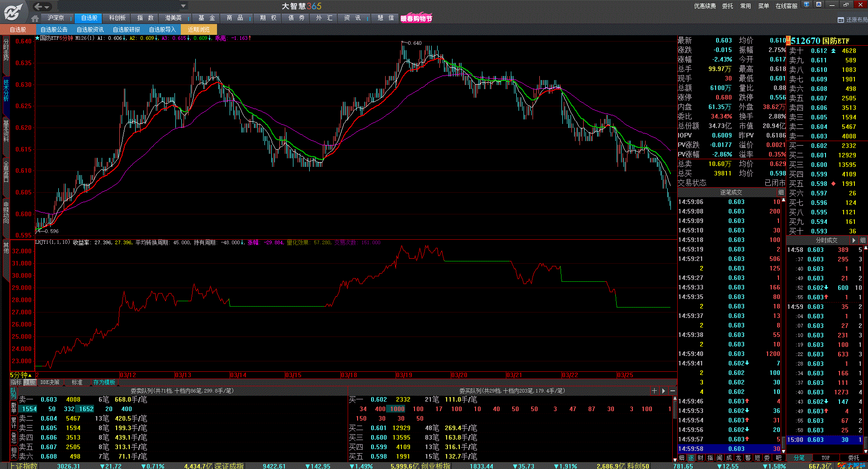Click the 暖春购物节 promotional banner
This screenshot has height=469, width=868.
[416, 19]
